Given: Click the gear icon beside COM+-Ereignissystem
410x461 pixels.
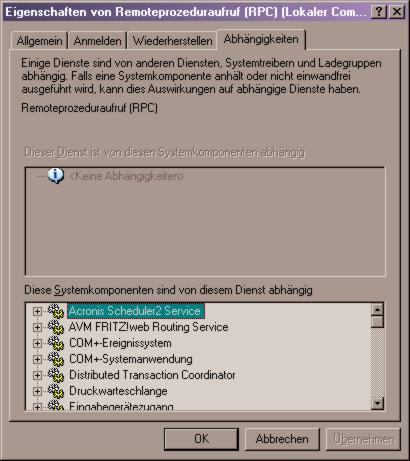Looking at the screenshot, I should [x=56, y=343].
